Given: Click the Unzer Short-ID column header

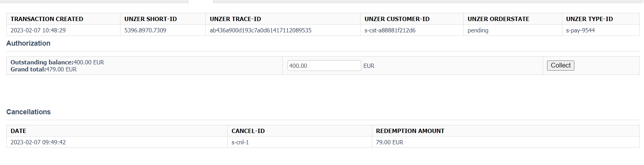Looking at the screenshot, I should tap(151, 19).
